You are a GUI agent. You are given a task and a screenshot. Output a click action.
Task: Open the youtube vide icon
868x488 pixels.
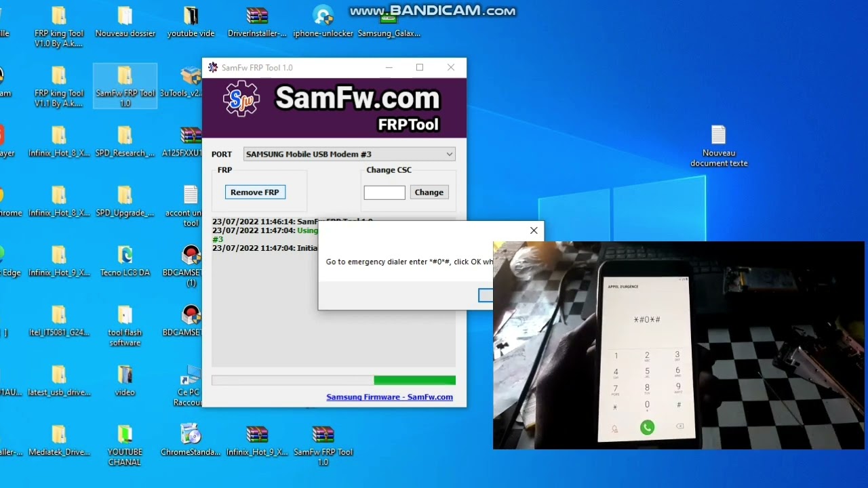191,22
